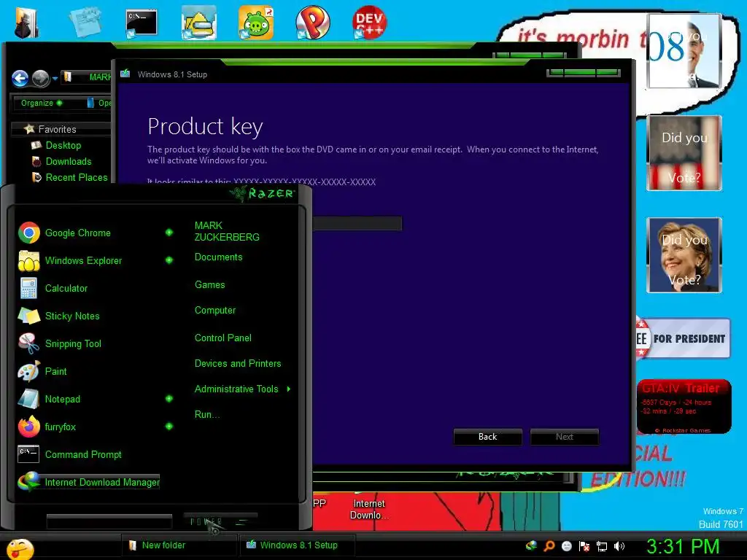
Task: Click the network tray icon
Action: tap(602, 546)
